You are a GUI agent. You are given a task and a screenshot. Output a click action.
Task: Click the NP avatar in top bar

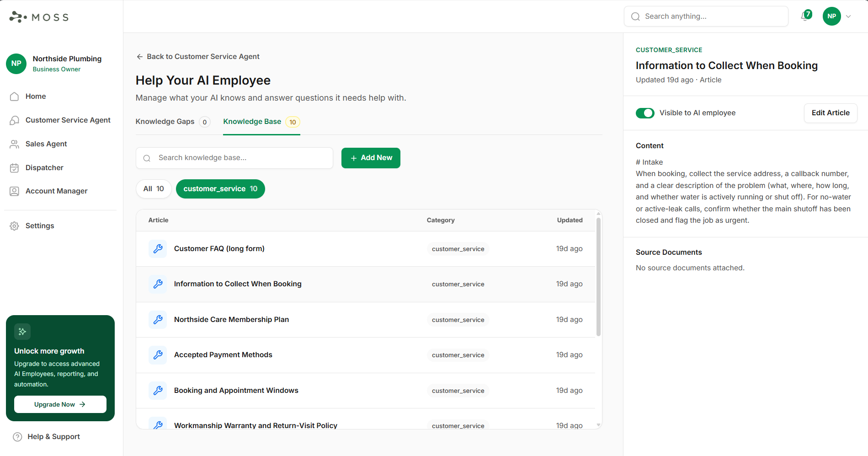832,16
